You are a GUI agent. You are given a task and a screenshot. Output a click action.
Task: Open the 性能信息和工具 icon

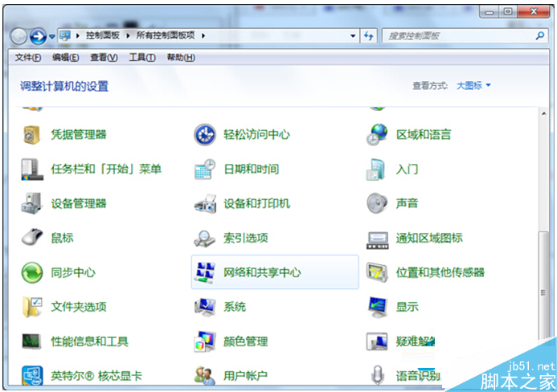pyautogui.click(x=31, y=341)
